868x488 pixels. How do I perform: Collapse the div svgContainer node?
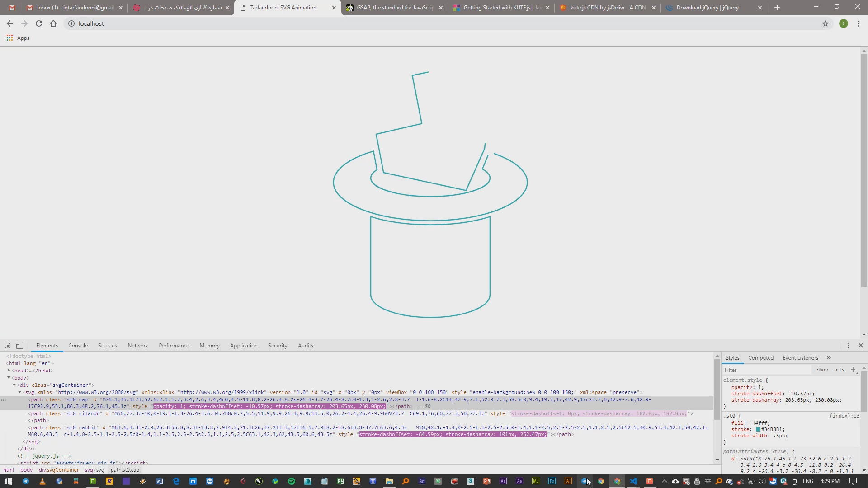click(x=14, y=385)
